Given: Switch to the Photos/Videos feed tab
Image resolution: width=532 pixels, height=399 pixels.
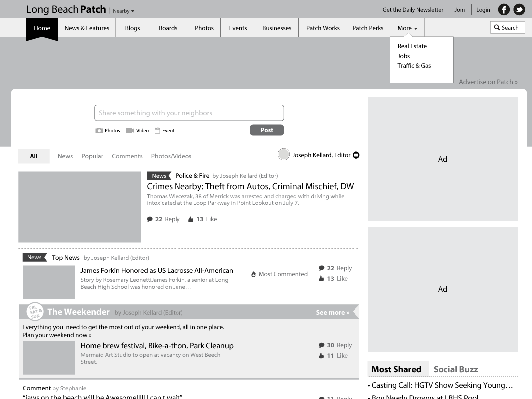Looking at the screenshot, I should (172, 156).
